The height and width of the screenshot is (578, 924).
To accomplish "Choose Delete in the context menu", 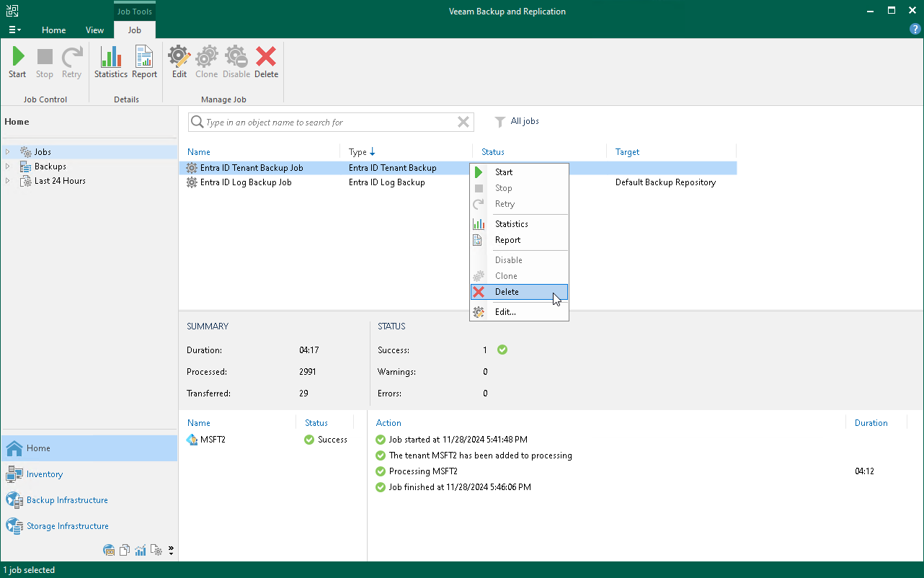I will pos(519,292).
